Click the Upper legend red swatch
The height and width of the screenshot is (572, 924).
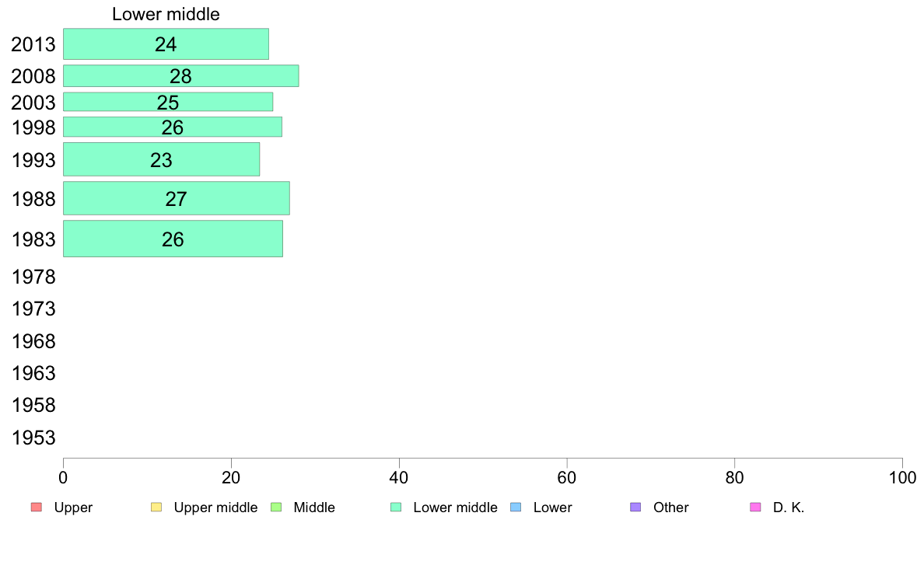click(37, 507)
